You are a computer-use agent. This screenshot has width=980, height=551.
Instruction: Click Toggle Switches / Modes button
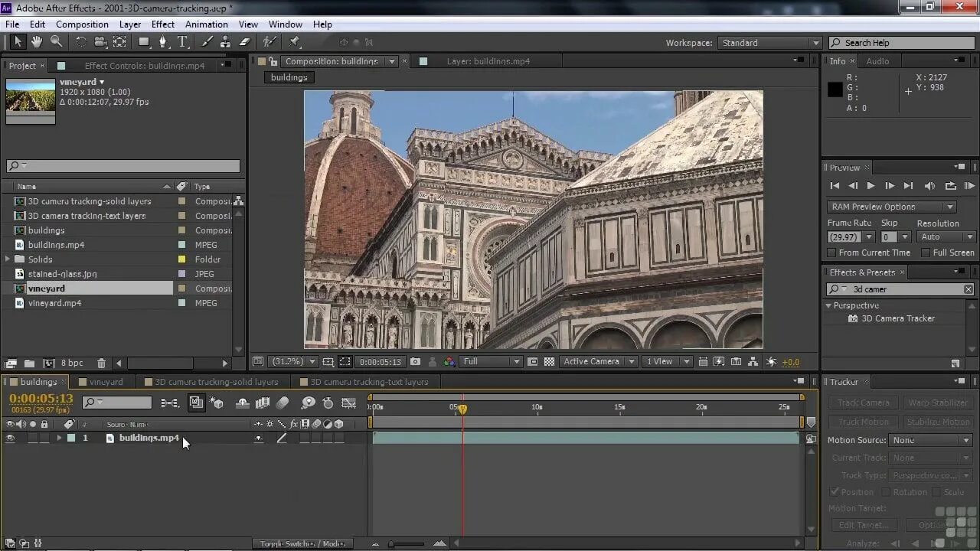302,544
